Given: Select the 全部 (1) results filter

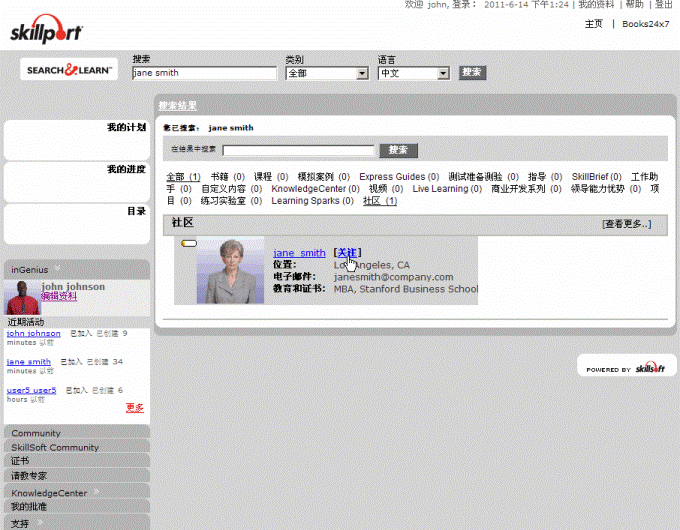Looking at the screenshot, I should [183, 177].
